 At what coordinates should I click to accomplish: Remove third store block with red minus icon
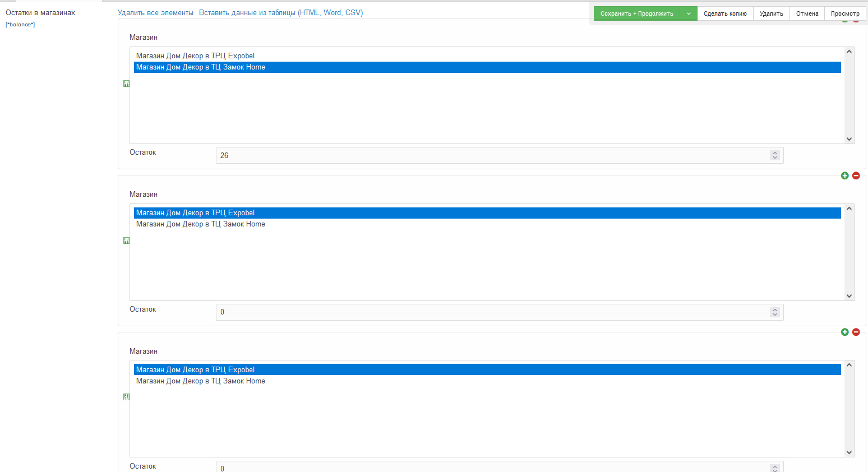tap(856, 332)
